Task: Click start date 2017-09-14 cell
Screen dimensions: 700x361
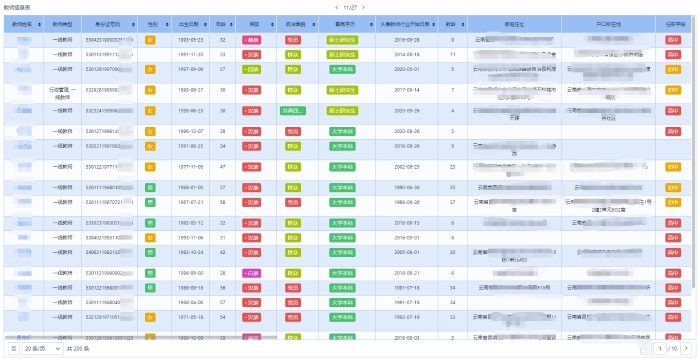Action: click(x=407, y=90)
